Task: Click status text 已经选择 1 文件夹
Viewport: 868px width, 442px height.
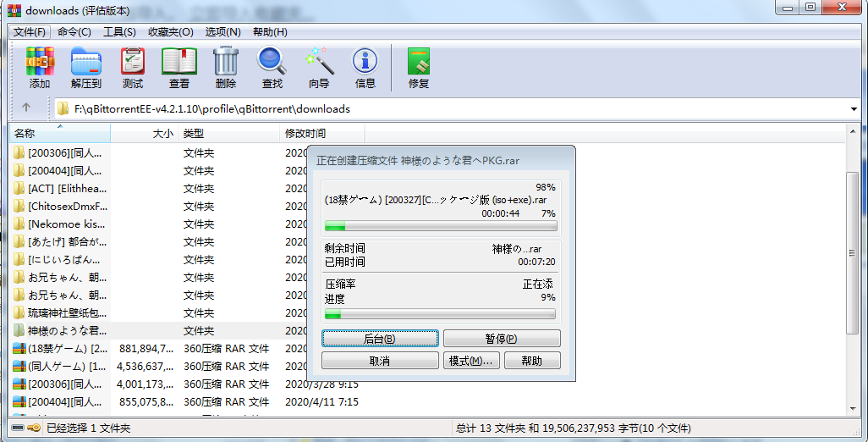Action: pyautogui.click(x=89, y=428)
